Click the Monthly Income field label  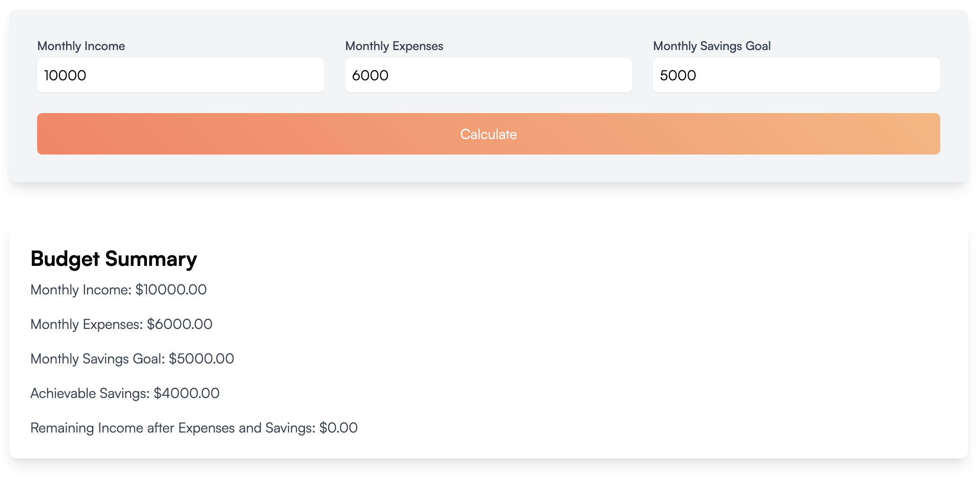click(x=81, y=46)
